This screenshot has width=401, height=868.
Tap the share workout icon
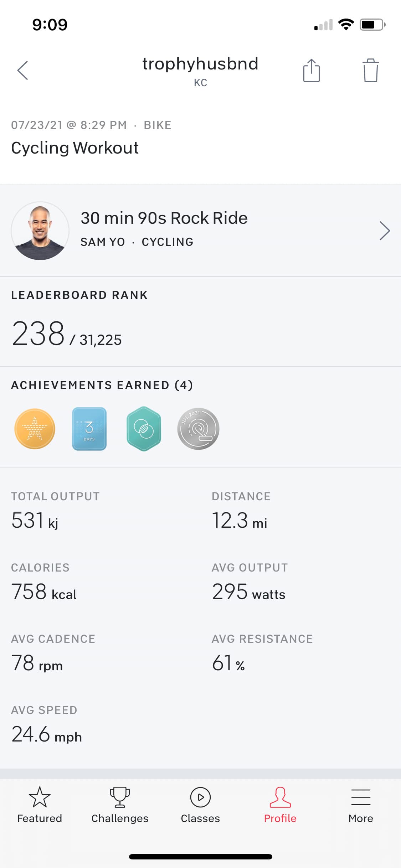point(311,71)
